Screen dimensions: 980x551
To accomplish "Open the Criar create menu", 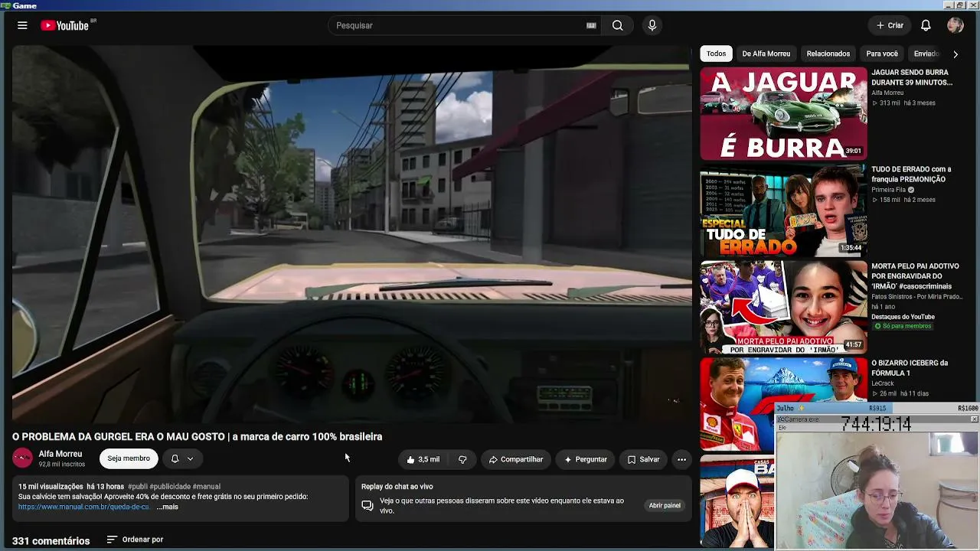I will coord(890,25).
